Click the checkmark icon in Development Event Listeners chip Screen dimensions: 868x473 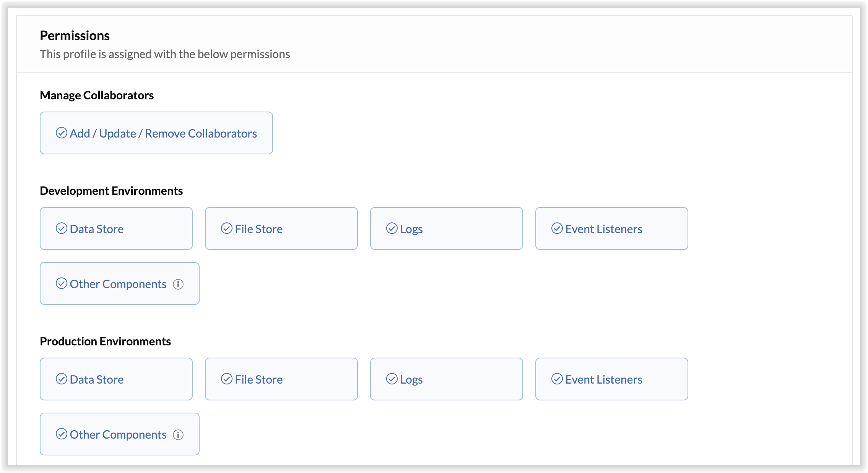click(x=556, y=228)
